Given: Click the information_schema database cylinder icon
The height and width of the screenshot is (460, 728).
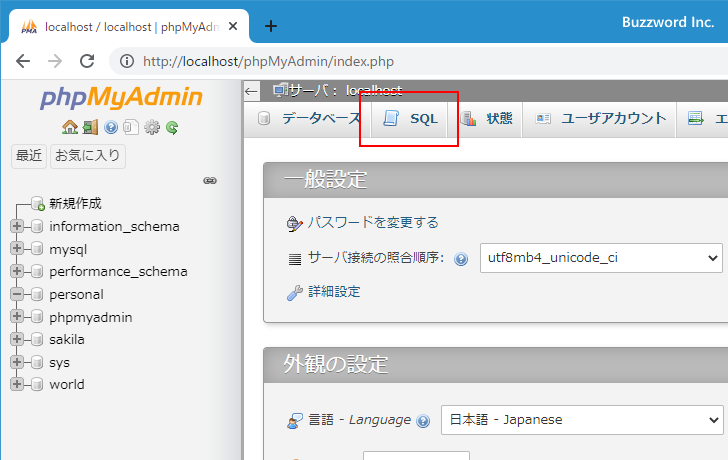Looking at the screenshot, I should click(x=37, y=227).
